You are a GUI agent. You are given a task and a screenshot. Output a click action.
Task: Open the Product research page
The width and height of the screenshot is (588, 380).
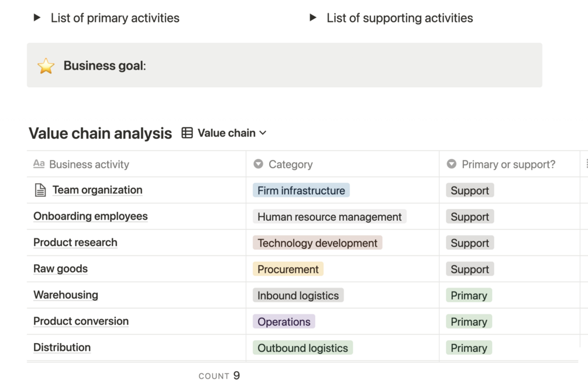pyautogui.click(x=75, y=242)
